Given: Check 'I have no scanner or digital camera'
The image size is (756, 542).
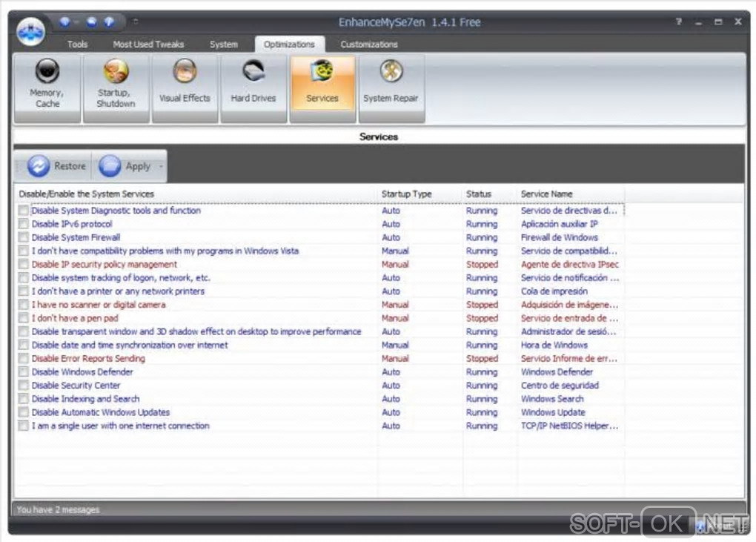Looking at the screenshot, I should pos(23,305).
